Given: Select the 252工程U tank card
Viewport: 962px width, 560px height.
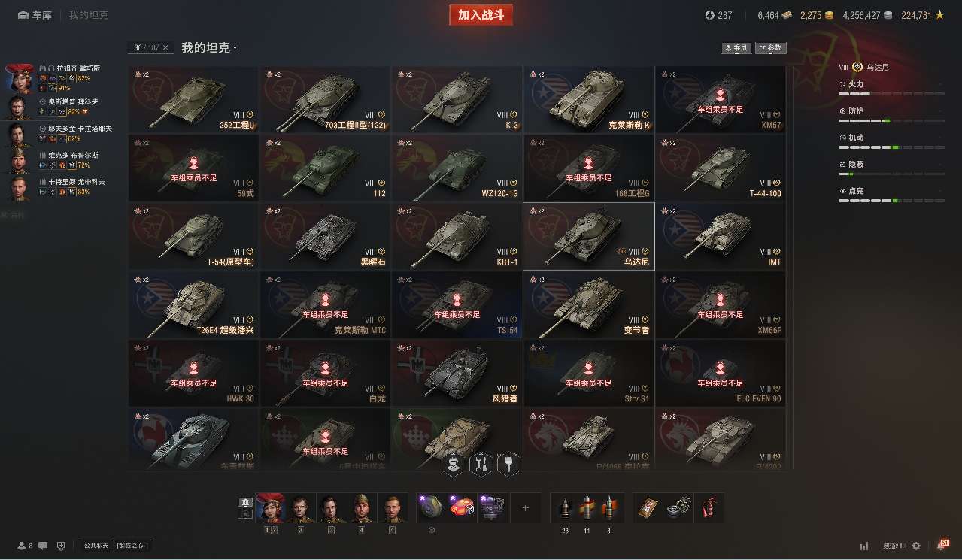Looking at the screenshot, I should [193, 99].
